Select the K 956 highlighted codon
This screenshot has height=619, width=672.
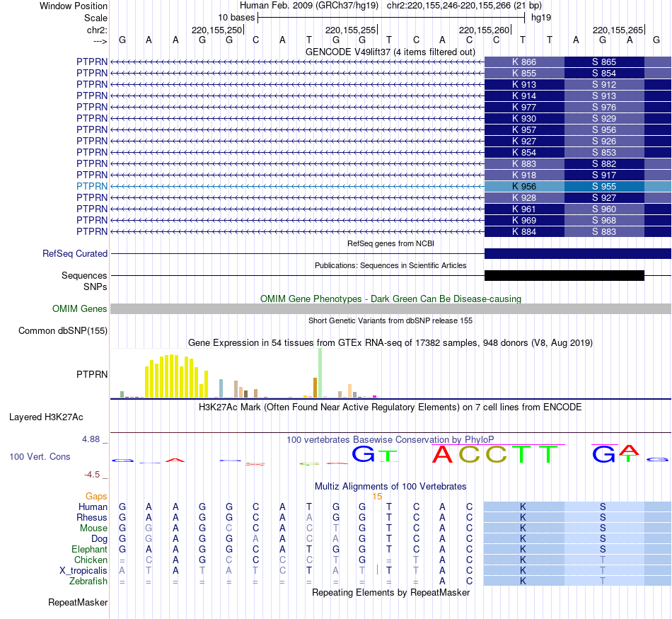(525, 187)
